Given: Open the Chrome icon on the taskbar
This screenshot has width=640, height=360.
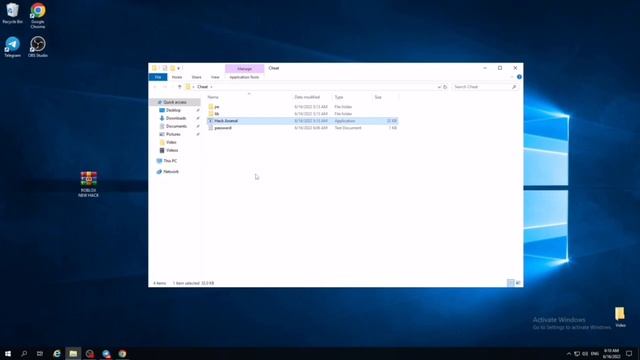Looking at the screenshot, I should [122, 353].
